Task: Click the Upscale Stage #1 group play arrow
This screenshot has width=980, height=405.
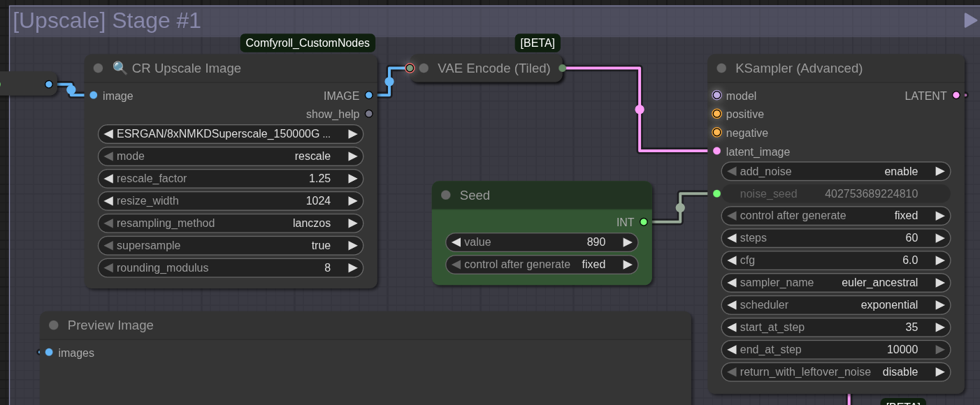Action: (x=970, y=20)
